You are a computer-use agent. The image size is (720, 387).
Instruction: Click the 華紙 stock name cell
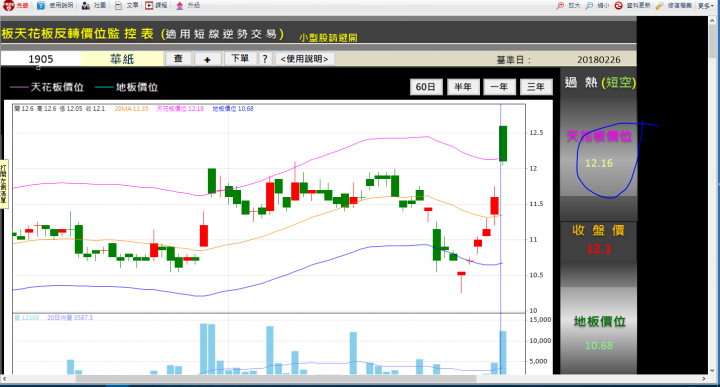(x=122, y=59)
